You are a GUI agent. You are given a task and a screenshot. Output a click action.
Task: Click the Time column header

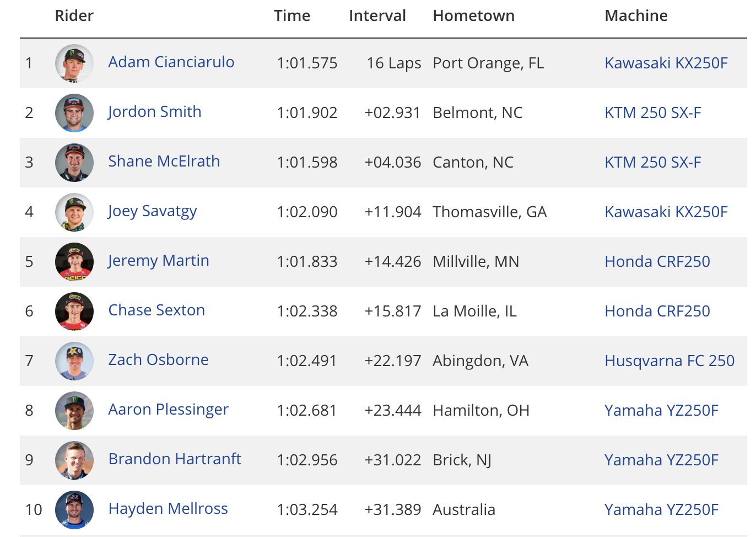click(x=292, y=15)
